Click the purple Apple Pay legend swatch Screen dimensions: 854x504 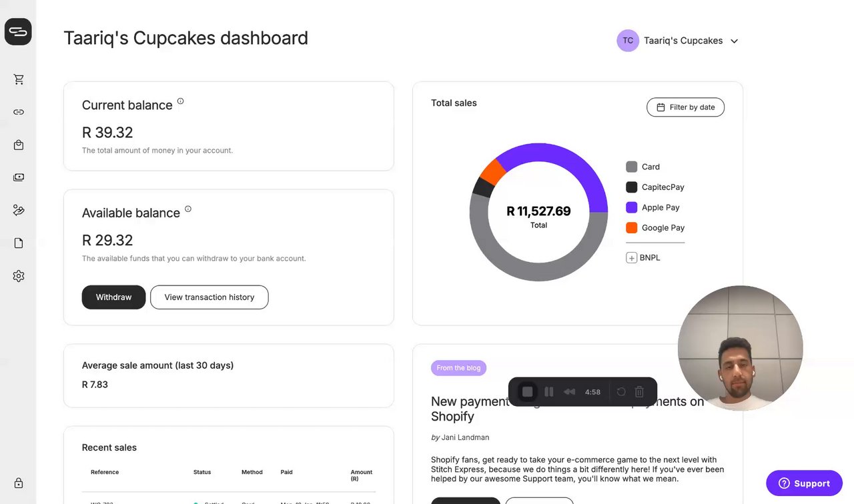632,207
